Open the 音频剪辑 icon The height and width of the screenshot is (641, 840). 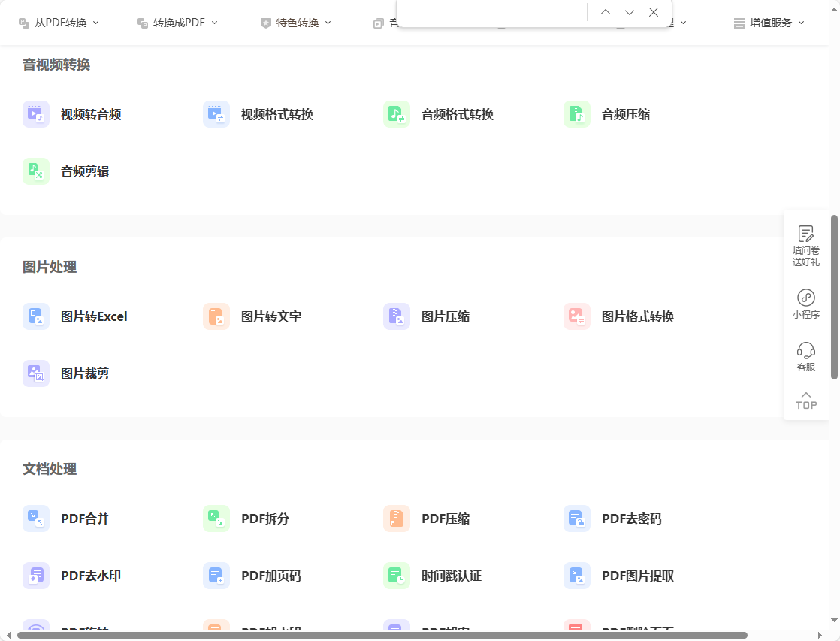[x=36, y=171]
